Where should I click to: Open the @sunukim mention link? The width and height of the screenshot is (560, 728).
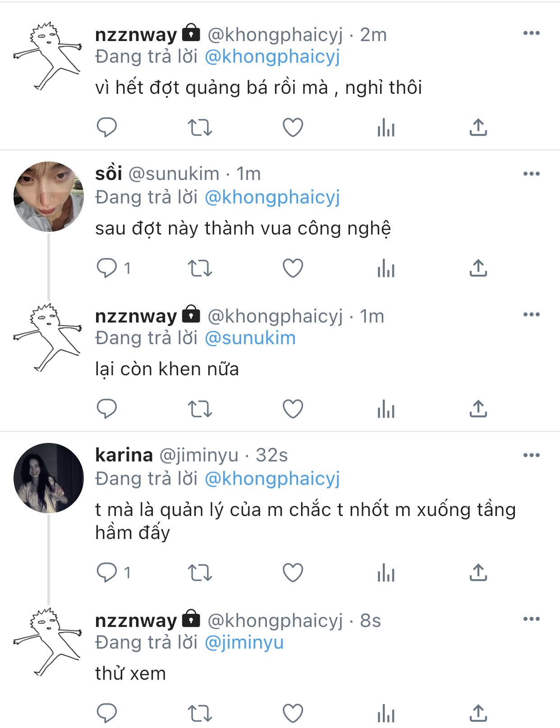250,338
